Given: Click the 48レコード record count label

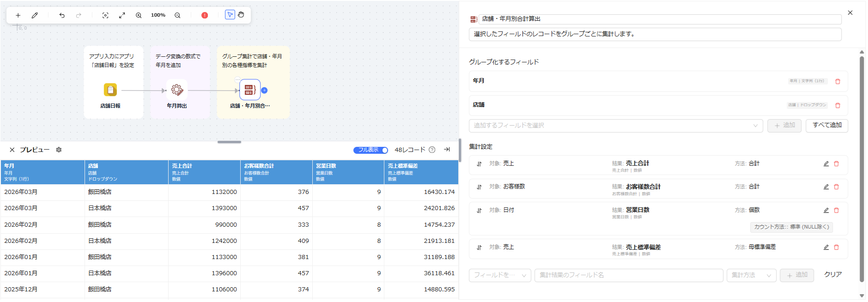Looking at the screenshot, I should 410,150.
